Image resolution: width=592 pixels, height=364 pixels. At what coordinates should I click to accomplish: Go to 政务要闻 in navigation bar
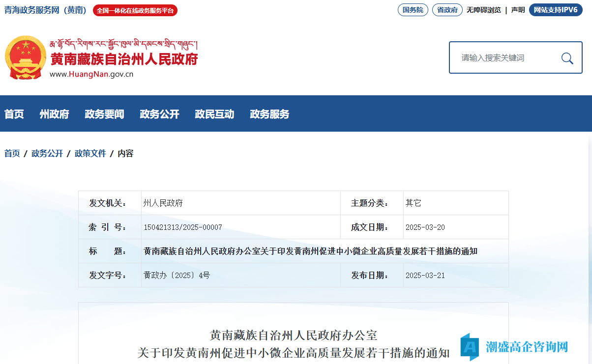(x=104, y=114)
